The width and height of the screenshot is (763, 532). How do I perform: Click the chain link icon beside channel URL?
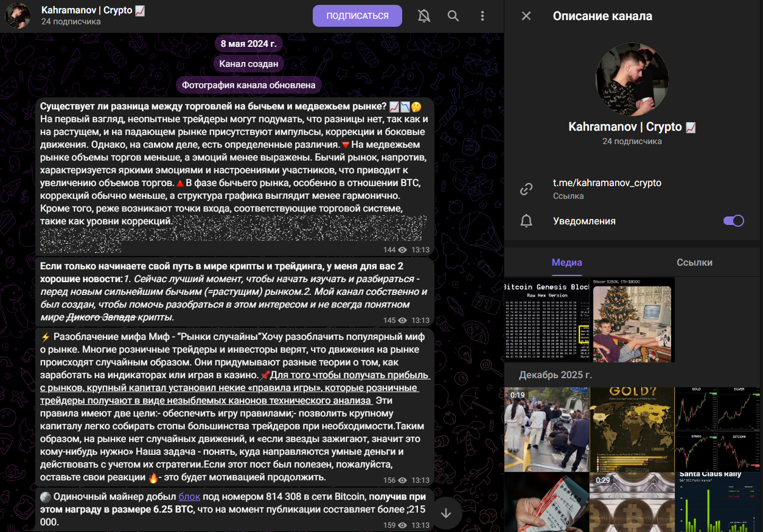526,189
